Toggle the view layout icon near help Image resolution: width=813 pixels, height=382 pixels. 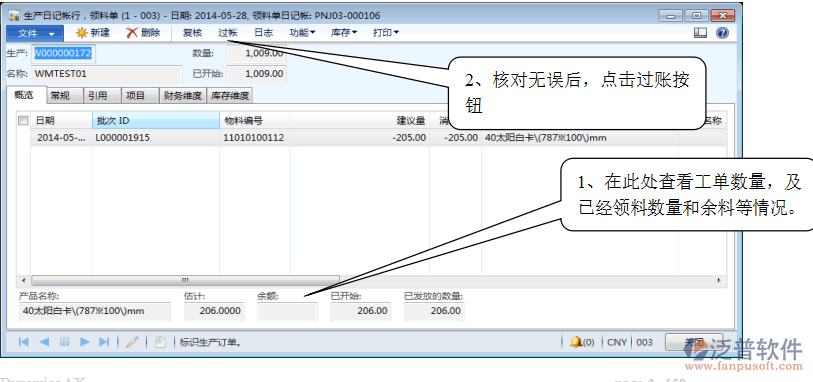coord(700,33)
